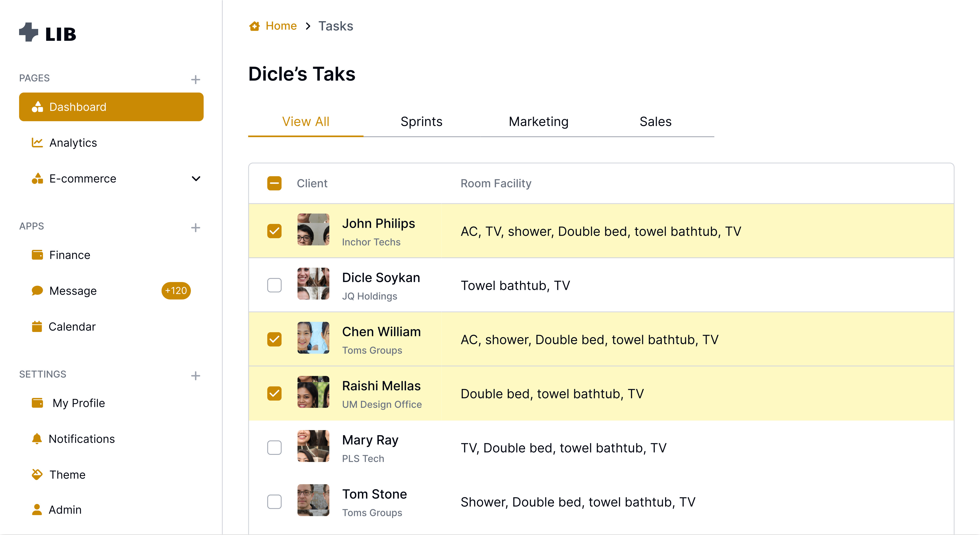The image size is (980, 535).
Task: Click the name Mary Ray
Action: (370, 440)
